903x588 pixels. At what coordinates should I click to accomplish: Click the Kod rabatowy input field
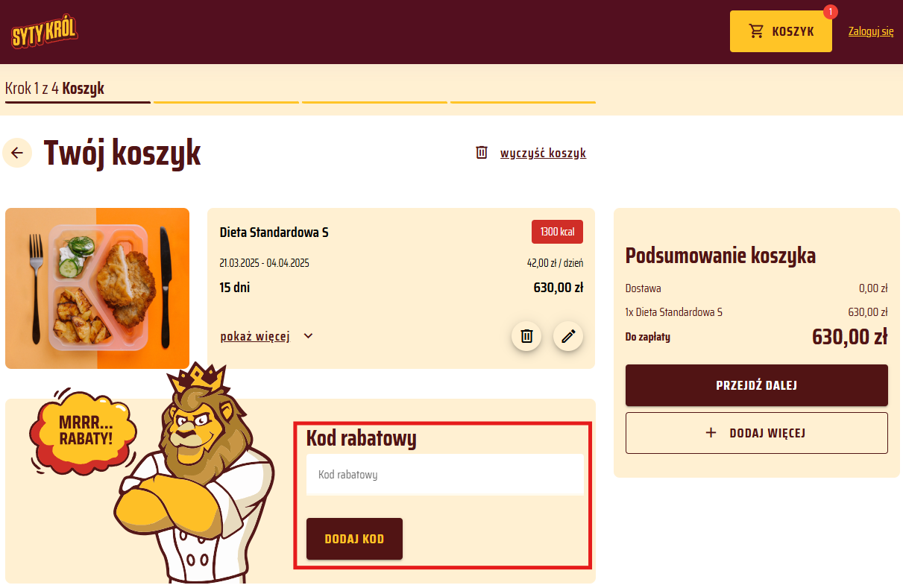coord(445,474)
